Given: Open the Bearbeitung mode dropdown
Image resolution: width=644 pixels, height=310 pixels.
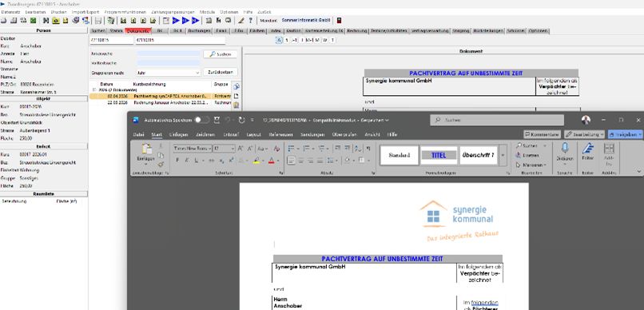Looking at the screenshot, I should tap(584, 134).
